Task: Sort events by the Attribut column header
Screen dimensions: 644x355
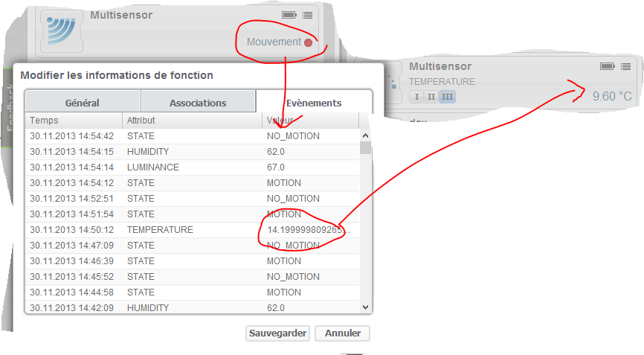Action: pos(191,121)
